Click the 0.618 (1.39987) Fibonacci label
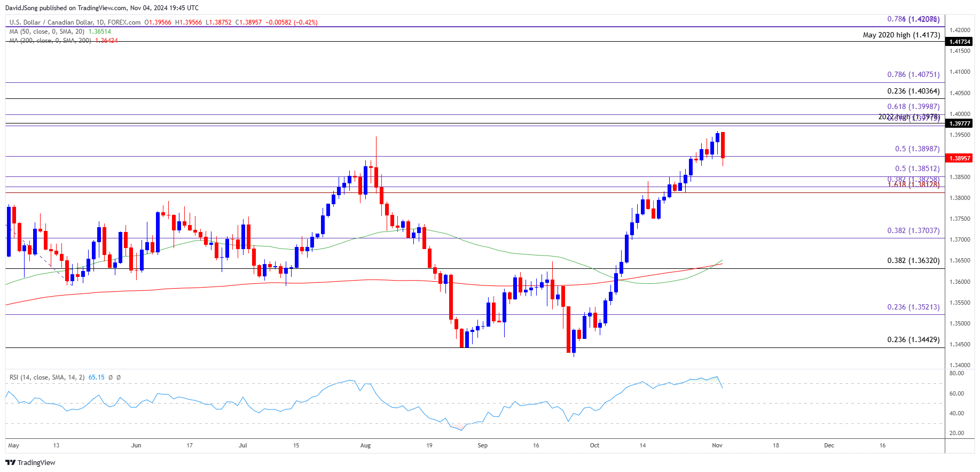980x472 pixels. click(x=913, y=107)
